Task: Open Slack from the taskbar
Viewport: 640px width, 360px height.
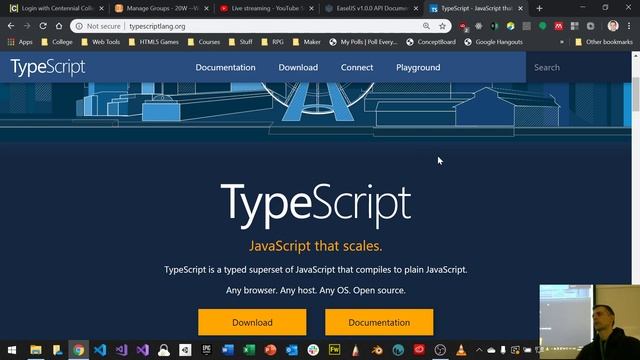Action: click(x=313, y=350)
